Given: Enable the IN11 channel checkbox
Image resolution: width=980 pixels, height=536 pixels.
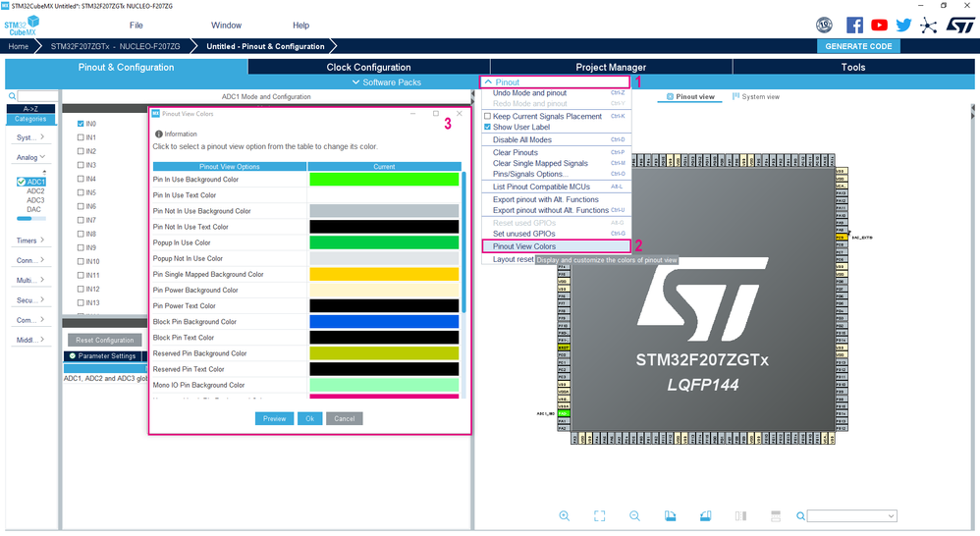Looking at the screenshot, I should click(81, 275).
